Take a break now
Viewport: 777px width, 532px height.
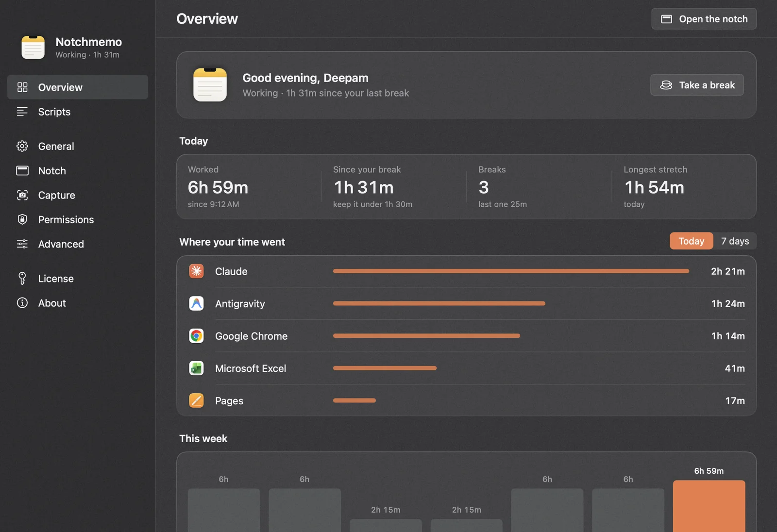pyautogui.click(x=697, y=85)
